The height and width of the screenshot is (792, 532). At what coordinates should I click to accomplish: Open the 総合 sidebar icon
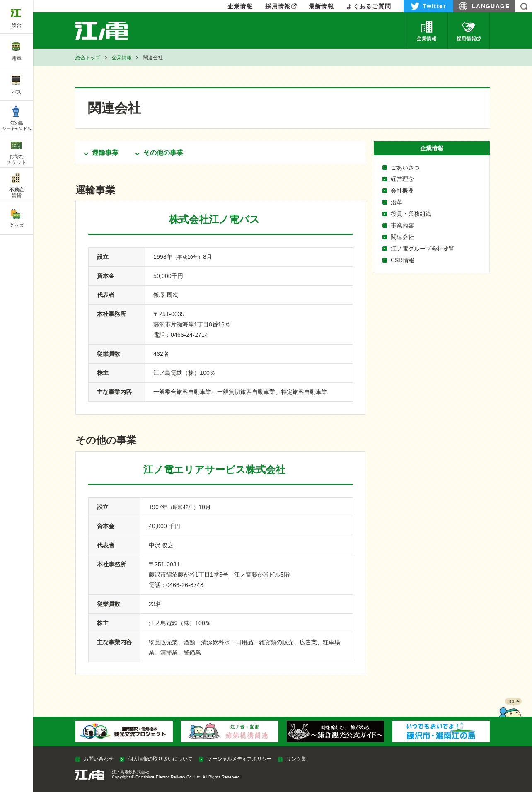tap(17, 17)
